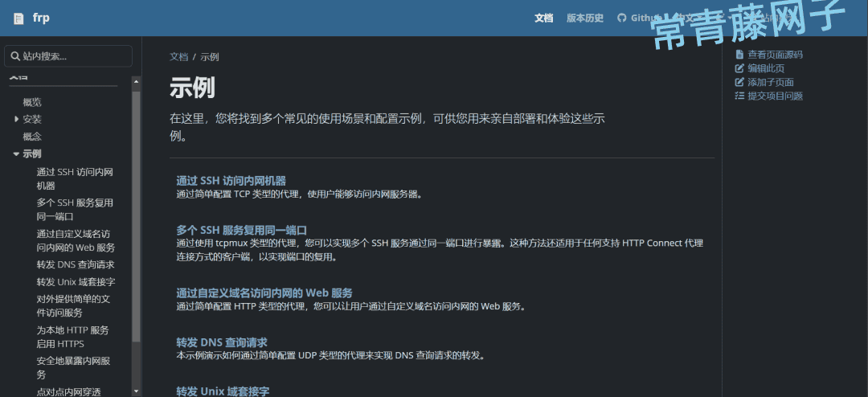Open the 文档 navigation tab
The width and height of the screenshot is (868, 397).
544,18
